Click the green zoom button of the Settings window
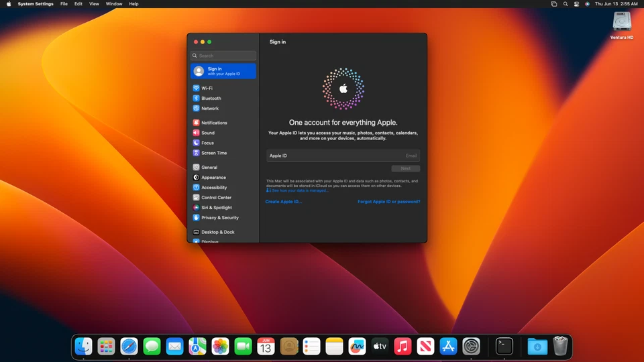Image resolution: width=644 pixels, height=362 pixels. 209,42
